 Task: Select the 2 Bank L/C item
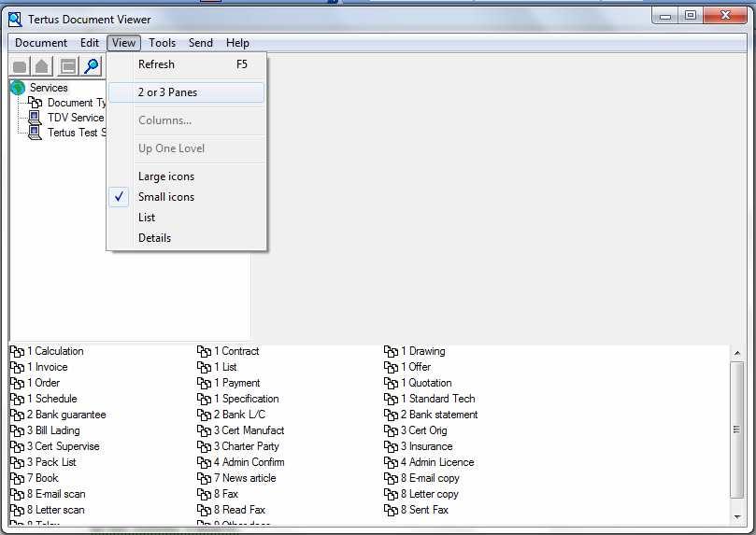click(x=232, y=415)
